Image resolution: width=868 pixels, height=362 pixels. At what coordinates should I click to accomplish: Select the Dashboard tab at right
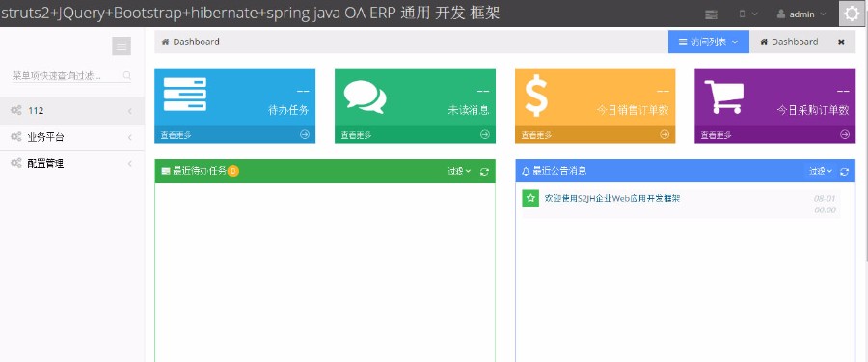(789, 42)
